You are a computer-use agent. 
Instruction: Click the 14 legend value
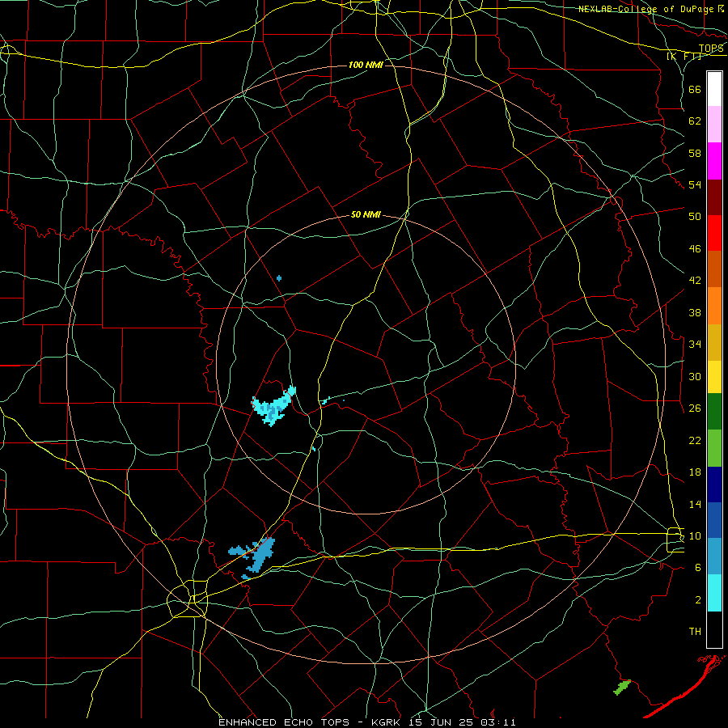[x=695, y=504]
